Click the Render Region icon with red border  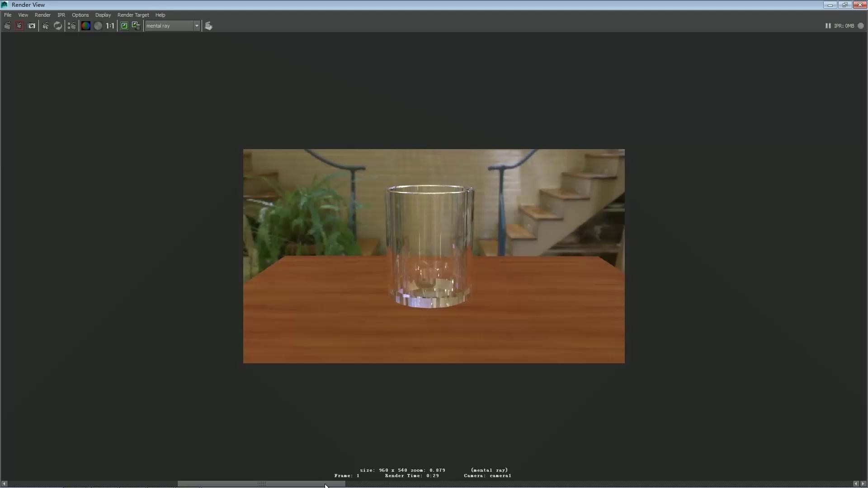[19, 26]
